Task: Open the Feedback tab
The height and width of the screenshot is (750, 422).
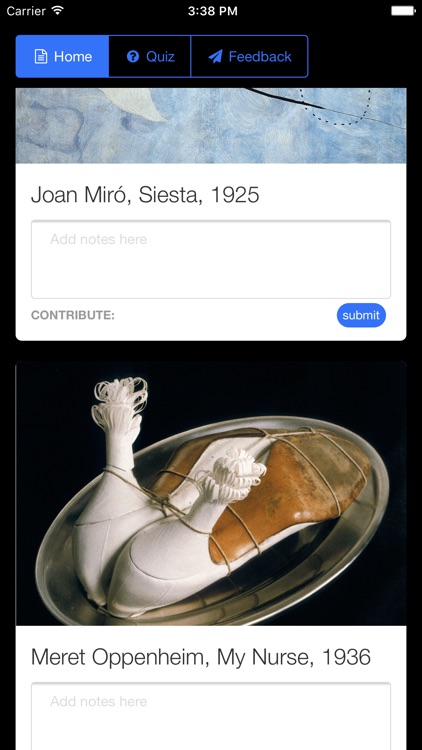Action: (249, 56)
